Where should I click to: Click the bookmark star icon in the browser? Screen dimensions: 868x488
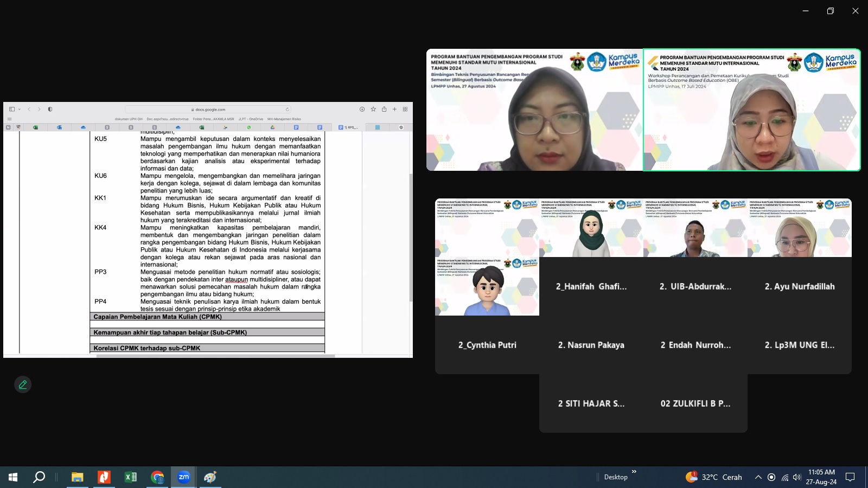pyautogui.click(x=373, y=109)
